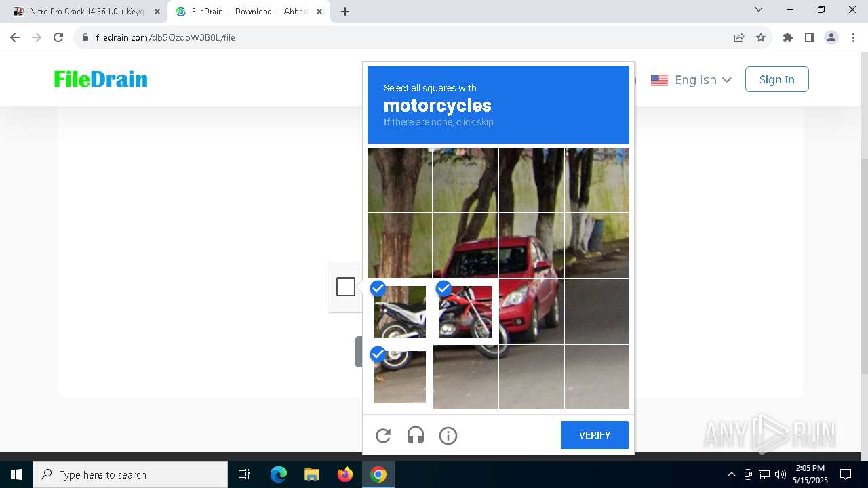Open network settings tray icon
Viewport: 868px width, 488px height.
[764, 474]
